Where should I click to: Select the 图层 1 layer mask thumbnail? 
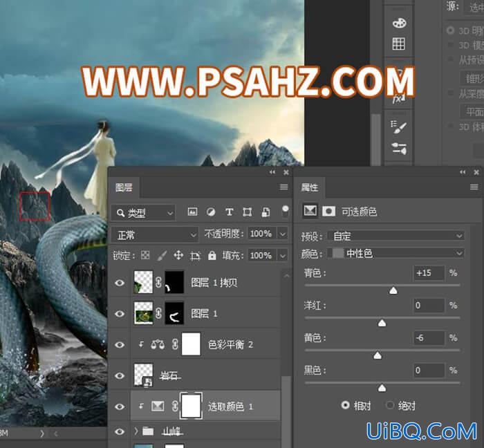[x=174, y=313]
